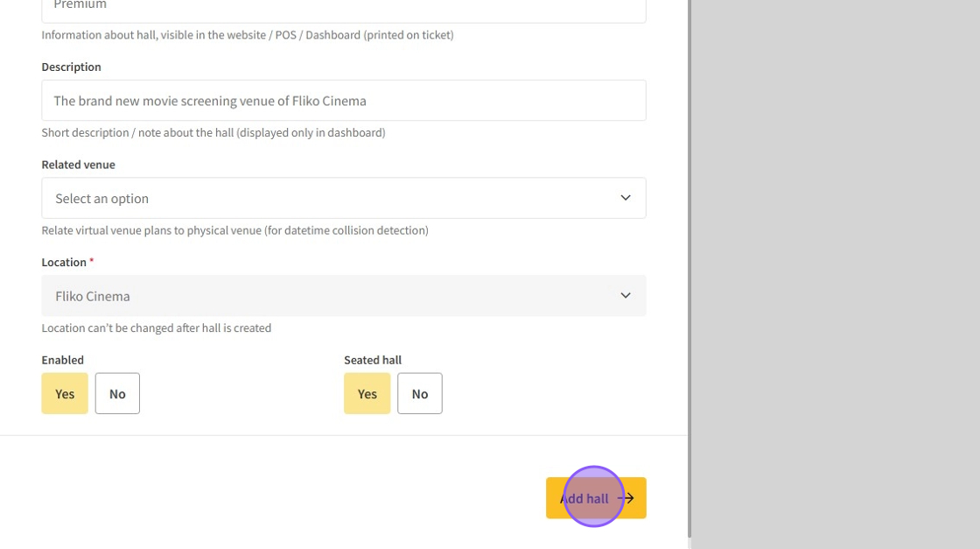Click the input field containing 'Premium'
Image resolution: width=980 pixels, height=549 pixels.
pyautogui.click(x=343, y=7)
